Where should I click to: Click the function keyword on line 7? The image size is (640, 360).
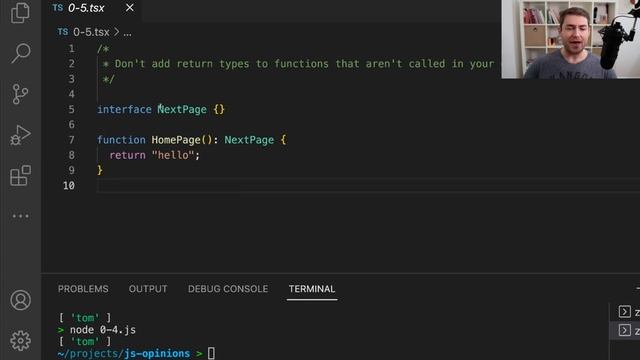[x=121, y=140]
